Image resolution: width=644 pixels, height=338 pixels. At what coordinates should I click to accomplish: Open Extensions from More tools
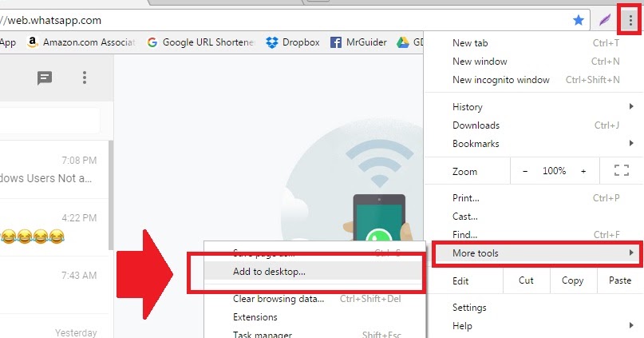(314, 317)
